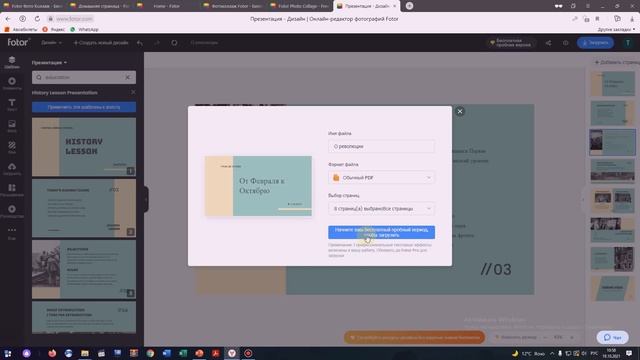Open the file format dropdown showing PDF
Image resolution: width=640 pixels, height=360 pixels.
tap(381, 178)
